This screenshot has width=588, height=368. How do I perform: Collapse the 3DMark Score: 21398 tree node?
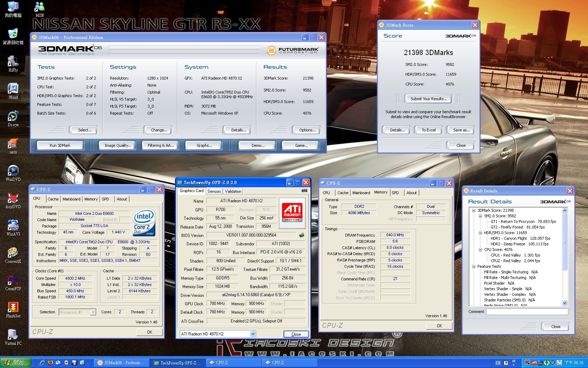point(474,210)
